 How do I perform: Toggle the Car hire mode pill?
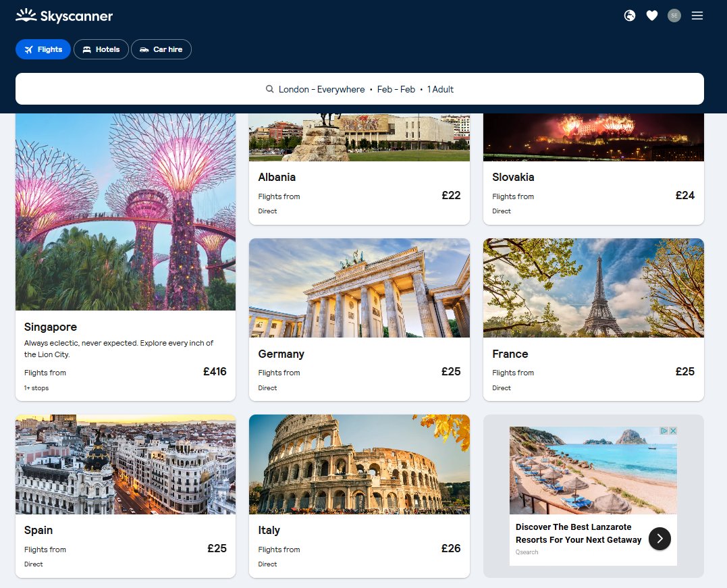161,49
